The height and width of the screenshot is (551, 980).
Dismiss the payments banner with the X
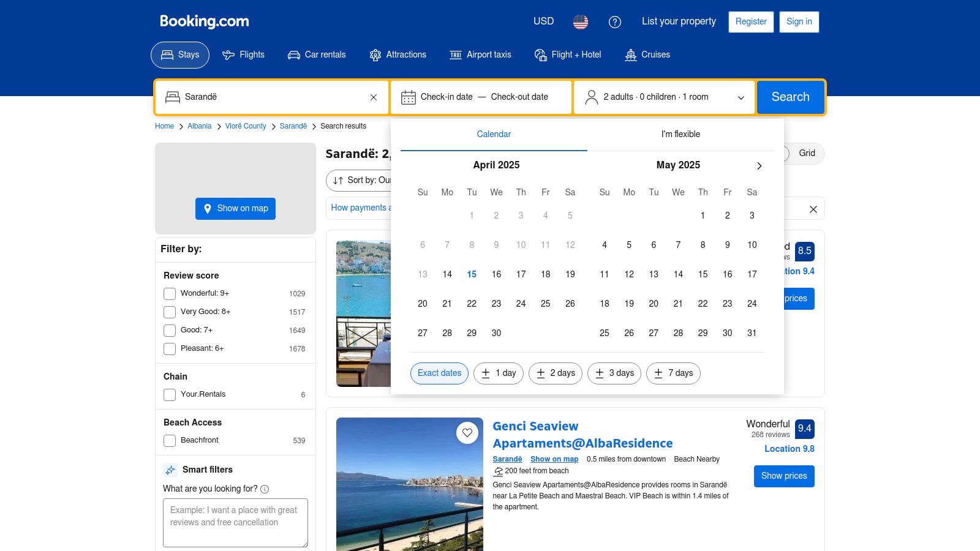pyautogui.click(x=813, y=209)
